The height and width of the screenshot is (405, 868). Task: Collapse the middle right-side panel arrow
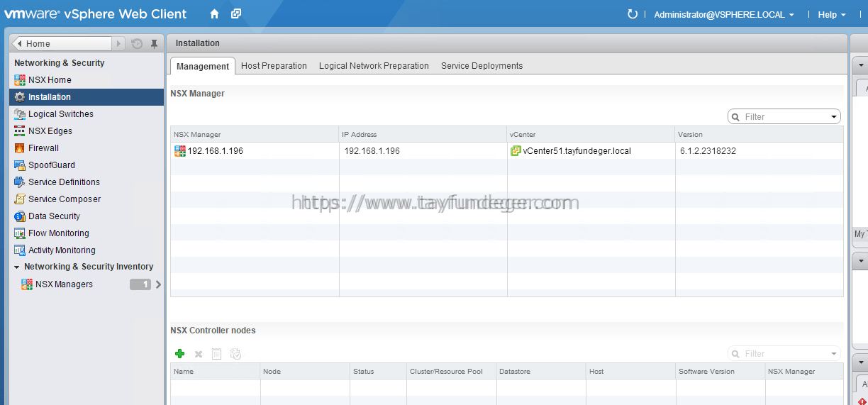[862, 261]
